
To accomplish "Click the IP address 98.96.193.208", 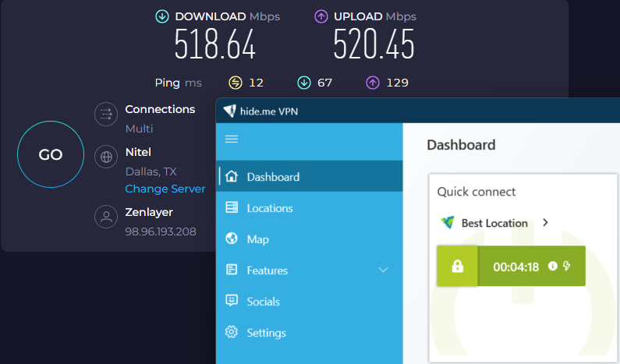I will coord(161,231).
